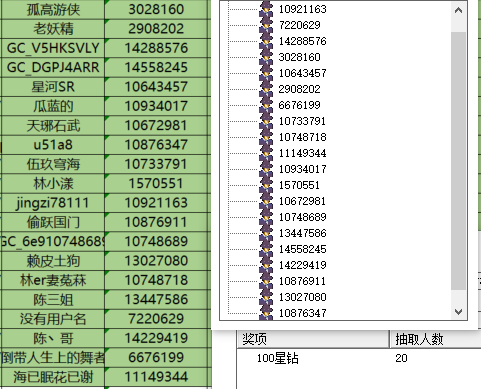Click spreadsheet cell 瓜蓝的
Image resolution: width=481 pixels, height=389 pixels.
tap(53, 106)
